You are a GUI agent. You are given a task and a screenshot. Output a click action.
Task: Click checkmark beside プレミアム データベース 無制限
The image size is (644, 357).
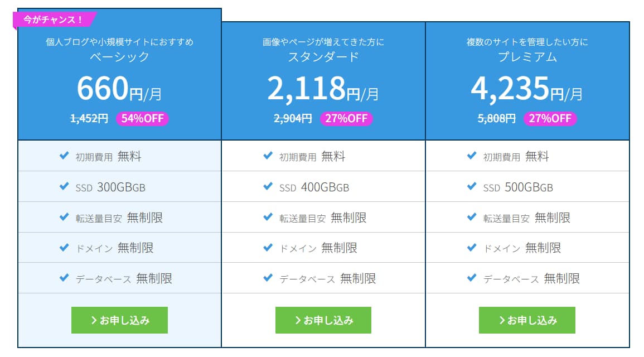472,278
